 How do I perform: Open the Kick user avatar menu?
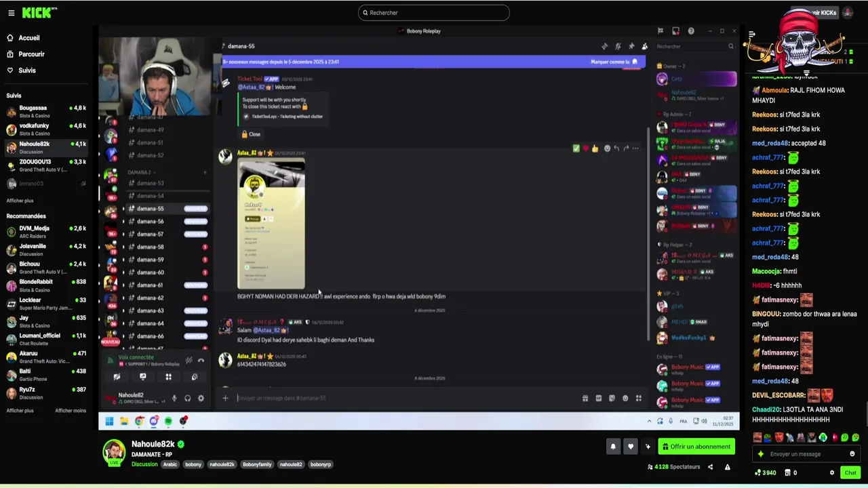pos(848,13)
